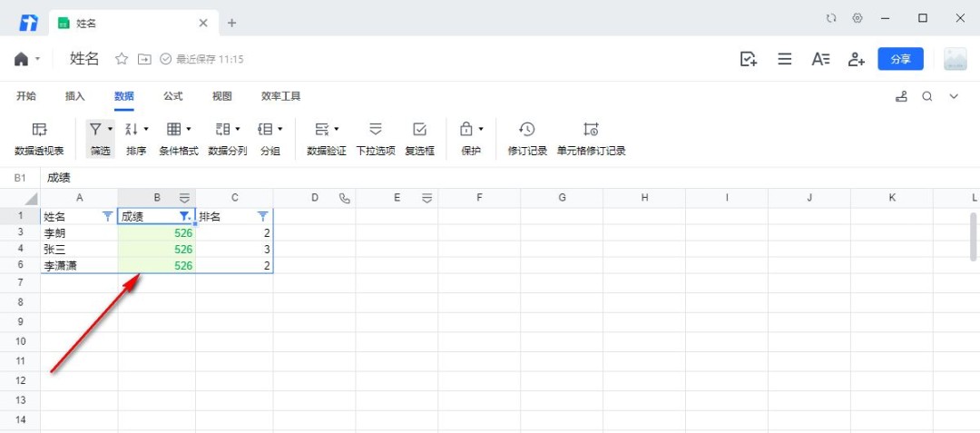Click phone-type icon in column D header
This screenshot has width=980, height=433.
[345, 198]
